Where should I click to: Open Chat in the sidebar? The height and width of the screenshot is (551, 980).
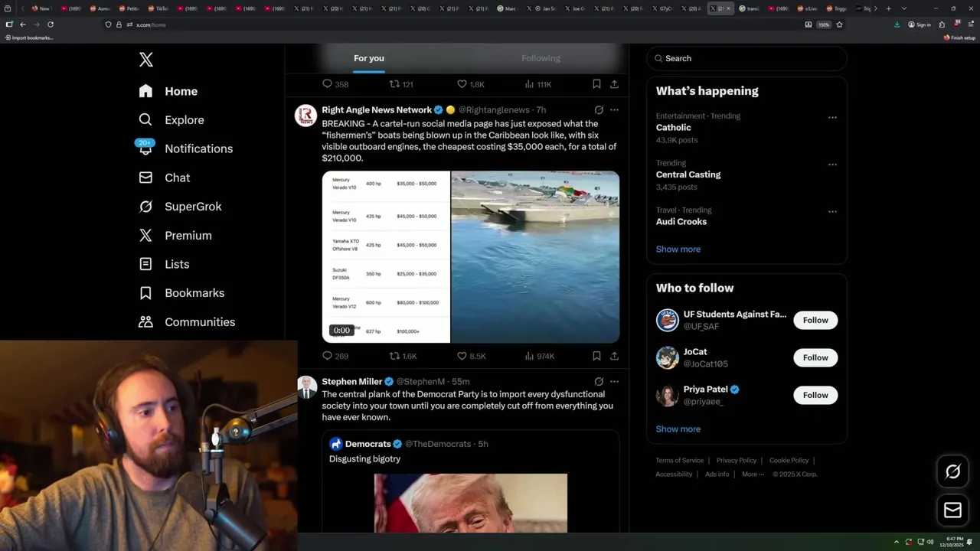pos(165,178)
